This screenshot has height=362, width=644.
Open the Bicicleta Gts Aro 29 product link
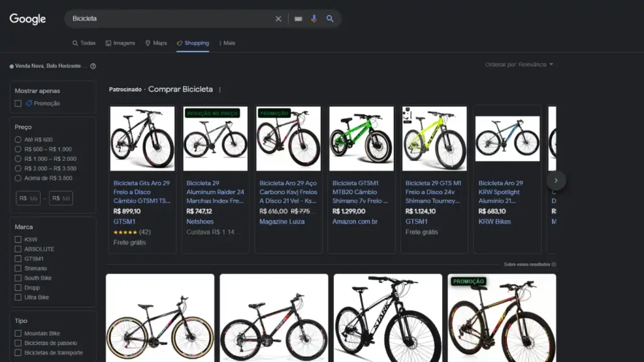(x=142, y=192)
